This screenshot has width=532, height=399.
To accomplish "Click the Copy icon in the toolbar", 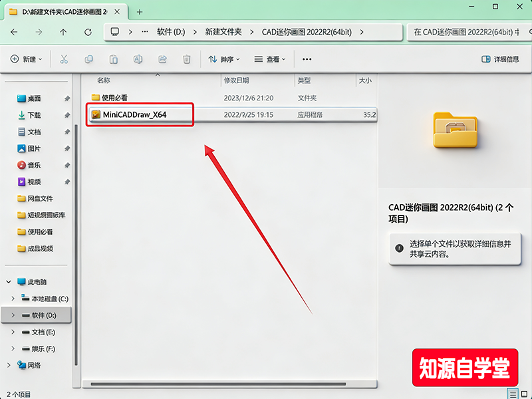I will coord(90,59).
